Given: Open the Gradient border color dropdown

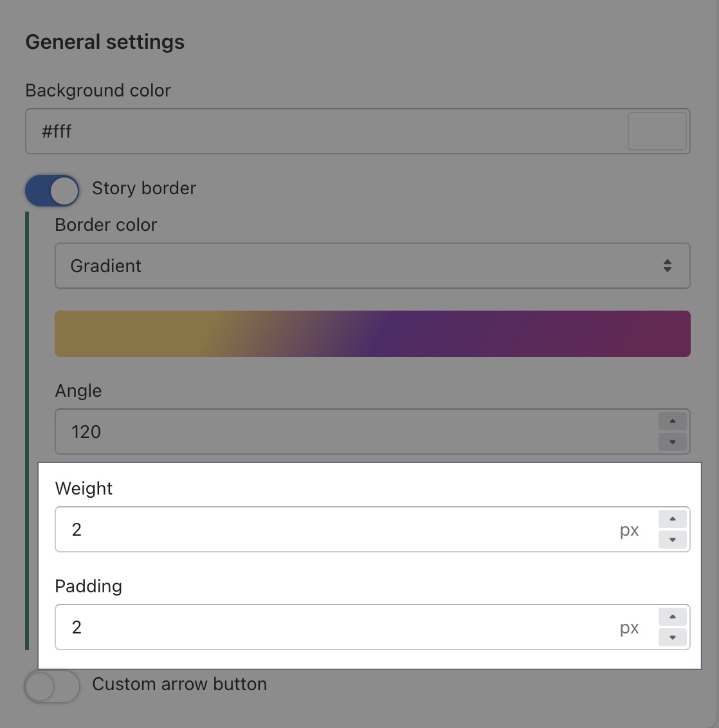Looking at the screenshot, I should coord(360,266).
